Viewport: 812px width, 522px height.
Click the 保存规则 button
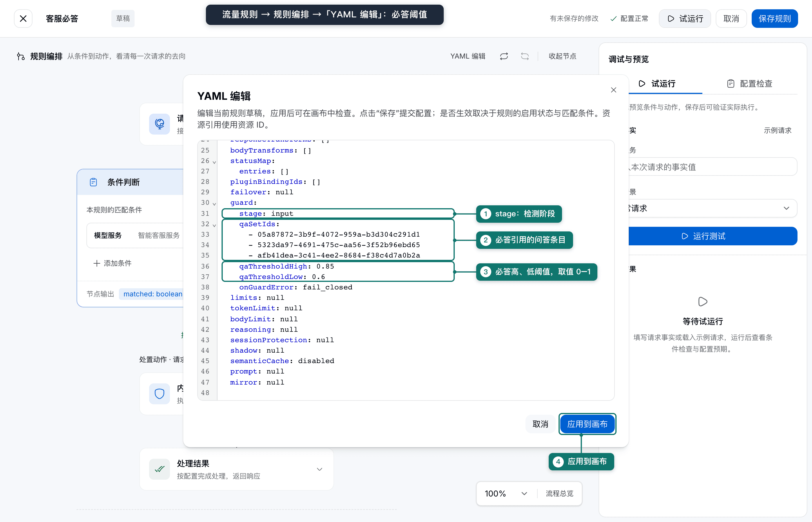(x=774, y=18)
